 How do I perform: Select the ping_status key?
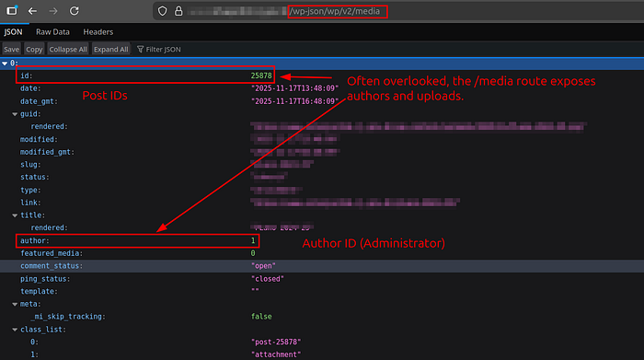[x=45, y=279]
